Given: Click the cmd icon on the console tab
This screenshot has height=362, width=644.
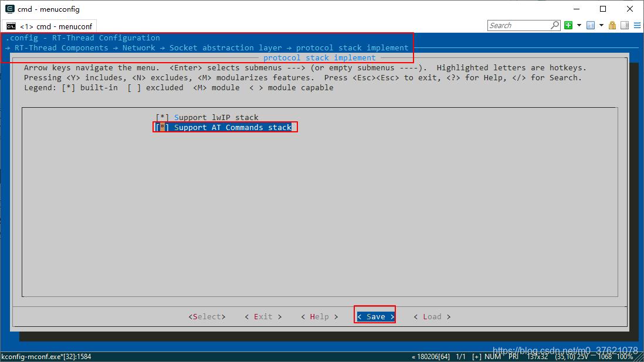Looking at the screenshot, I should [11, 26].
